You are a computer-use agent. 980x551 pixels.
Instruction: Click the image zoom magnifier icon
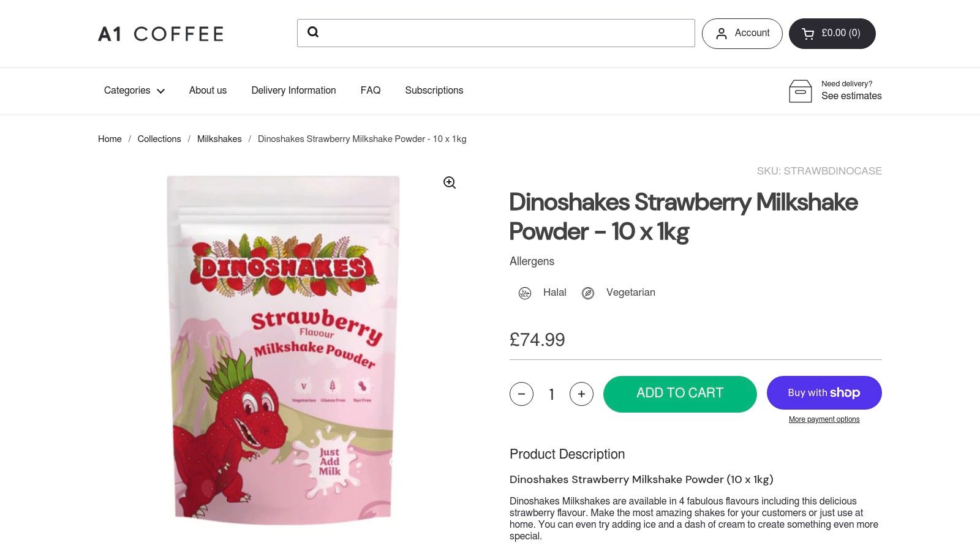(449, 182)
